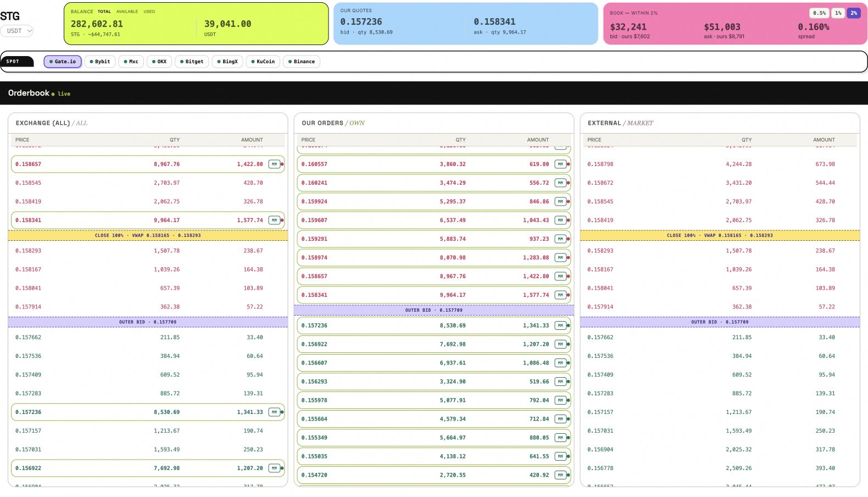Click the CLOSE 100% VWAP bar in Exchange panel

(x=148, y=235)
